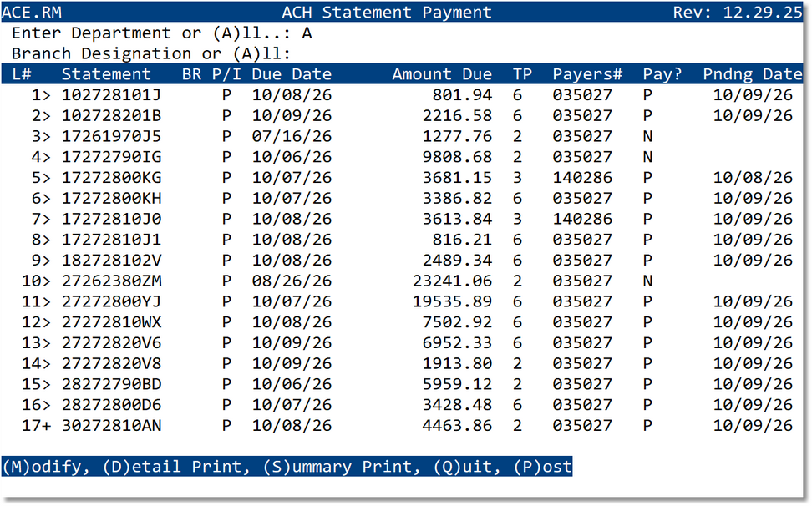This screenshot has height=506, width=812.
Task: Click the Pndng Date column header
Action: tap(753, 74)
